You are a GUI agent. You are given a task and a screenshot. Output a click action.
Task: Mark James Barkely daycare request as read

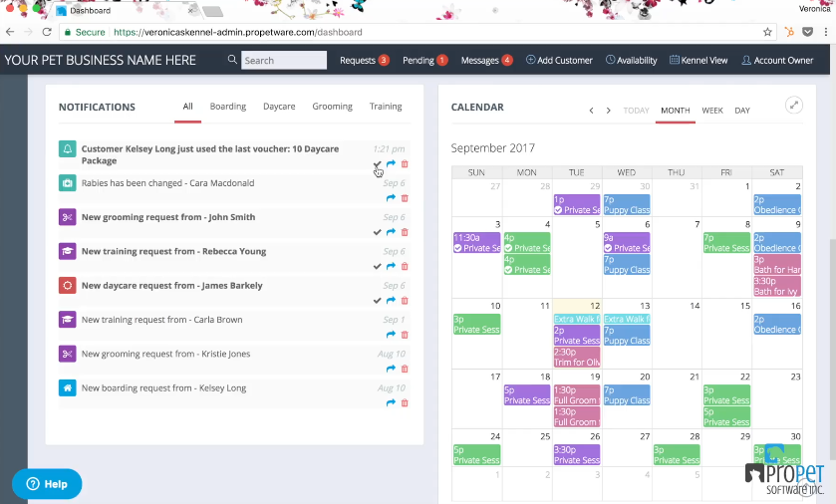(377, 300)
